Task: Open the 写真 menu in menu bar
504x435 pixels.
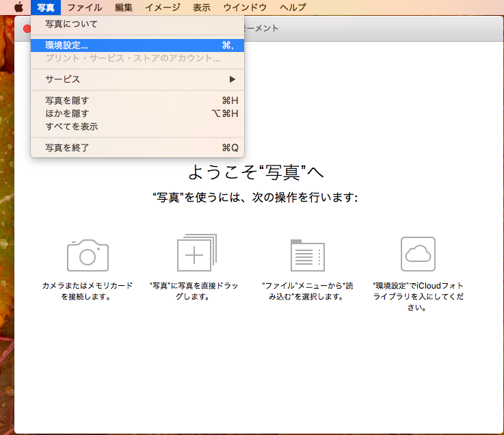Action: click(46, 8)
